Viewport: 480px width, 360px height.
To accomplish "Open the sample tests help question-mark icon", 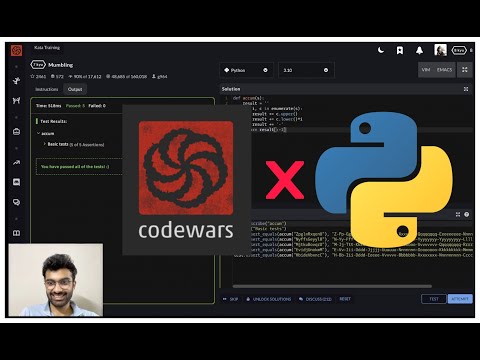I will (x=467, y=214).
